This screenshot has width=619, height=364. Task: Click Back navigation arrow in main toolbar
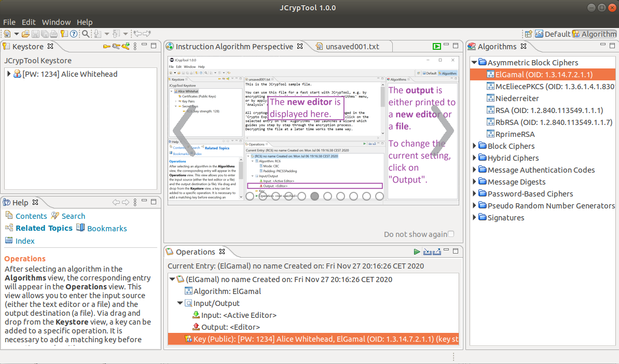(x=137, y=34)
